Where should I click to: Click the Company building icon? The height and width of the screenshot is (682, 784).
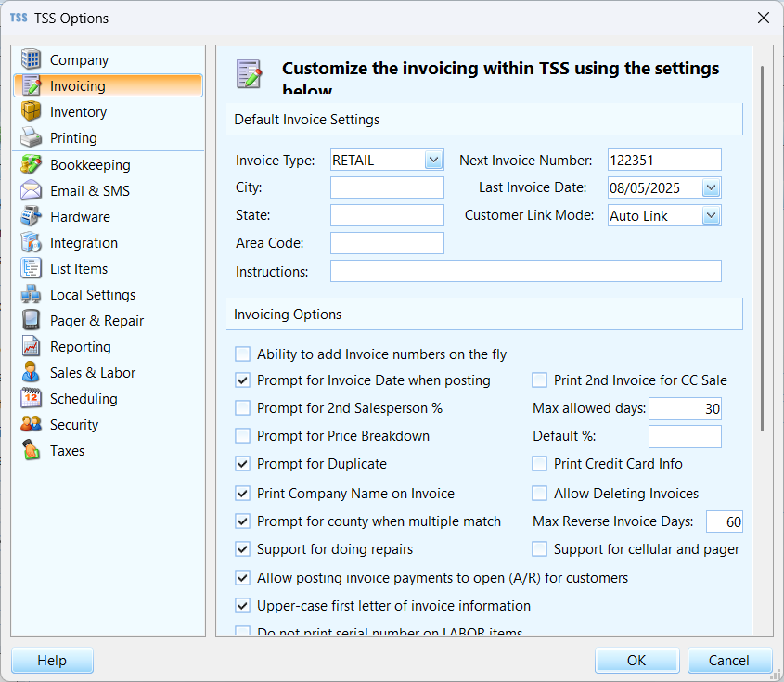(31, 59)
